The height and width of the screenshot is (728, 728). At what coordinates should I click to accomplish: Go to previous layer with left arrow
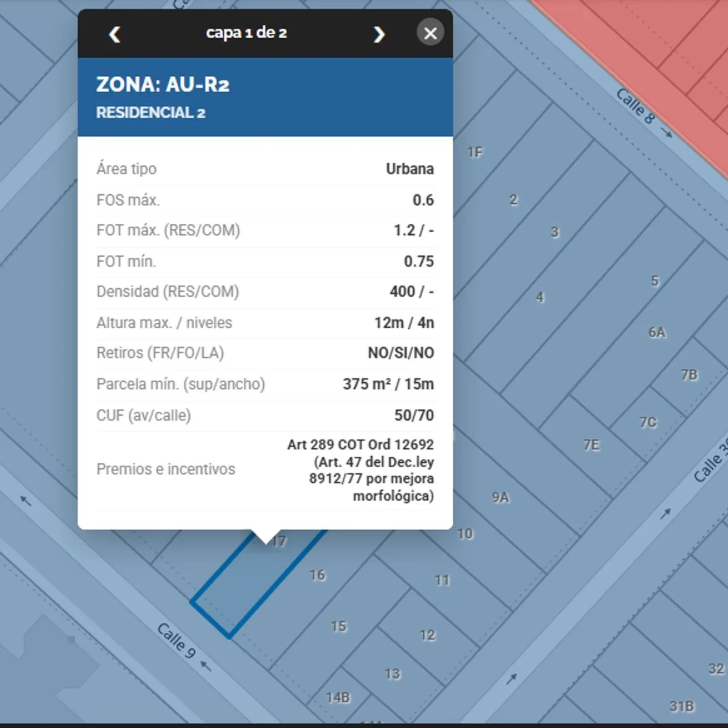tap(115, 34)
